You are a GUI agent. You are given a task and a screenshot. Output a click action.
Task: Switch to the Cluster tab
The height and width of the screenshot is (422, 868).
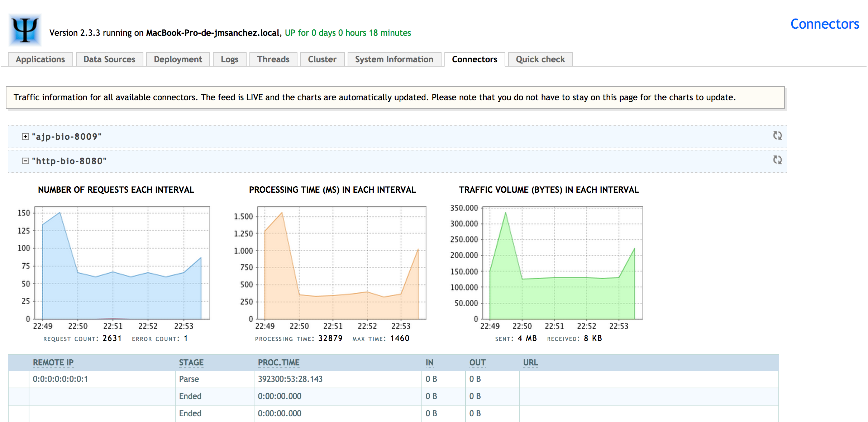tap(322, 59)
